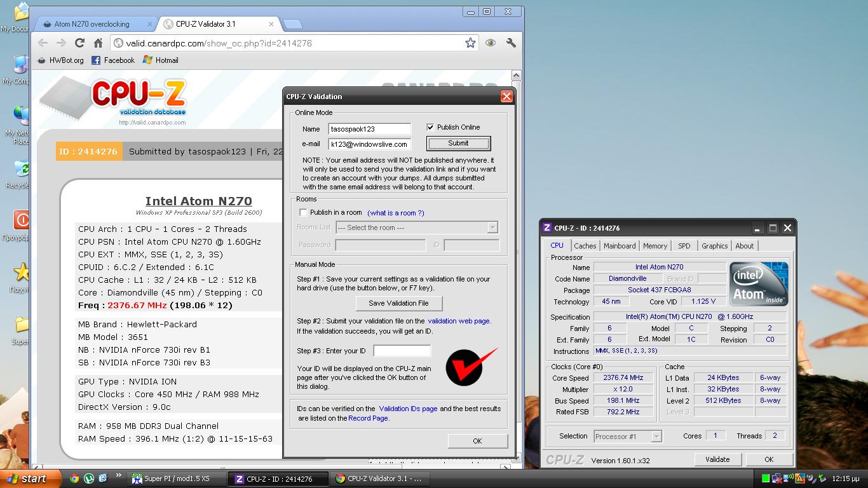The height and width of the screenshot is (488, 868).
Task: Click the security alert shield tray icon
Action: (x=801, y=478)
